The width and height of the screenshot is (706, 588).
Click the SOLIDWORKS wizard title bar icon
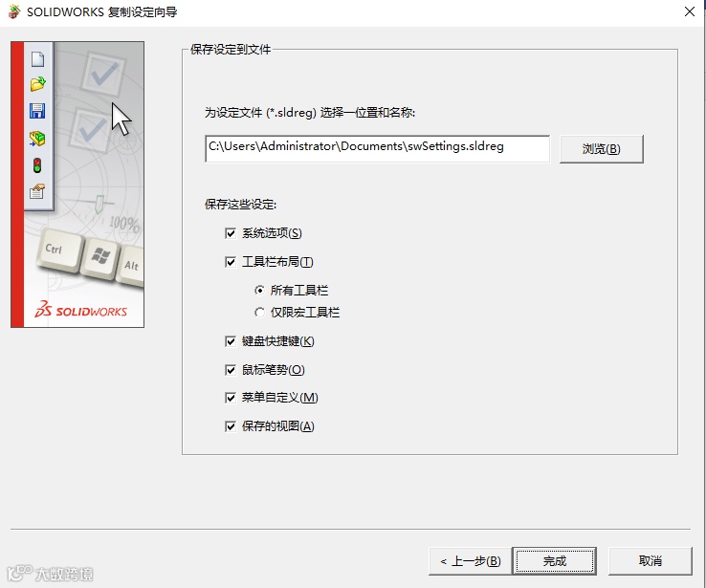tap(14, 11)
